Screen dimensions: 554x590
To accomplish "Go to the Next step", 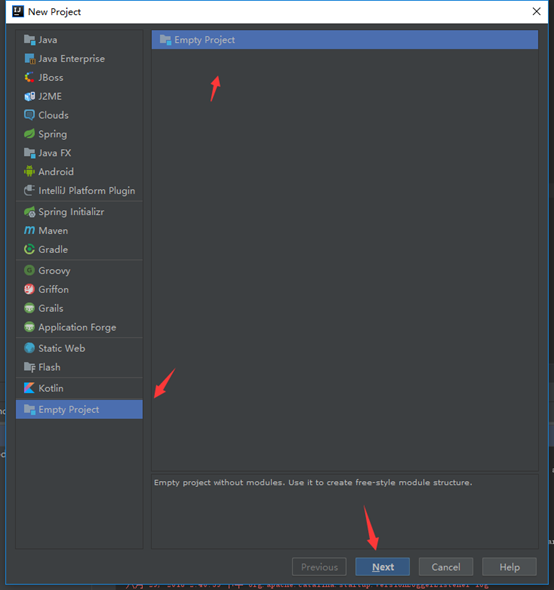I will [382, 567].
